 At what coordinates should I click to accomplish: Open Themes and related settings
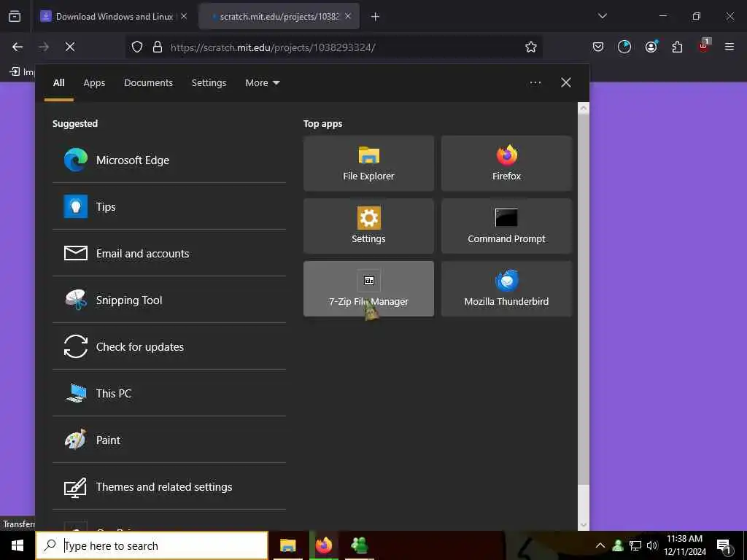click(169, 486)
